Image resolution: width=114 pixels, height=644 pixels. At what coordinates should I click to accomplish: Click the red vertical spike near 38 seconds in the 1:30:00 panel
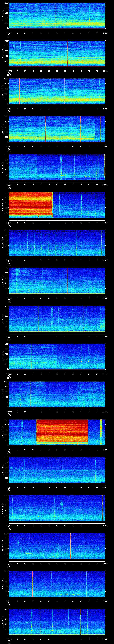[x=70, y=546]
